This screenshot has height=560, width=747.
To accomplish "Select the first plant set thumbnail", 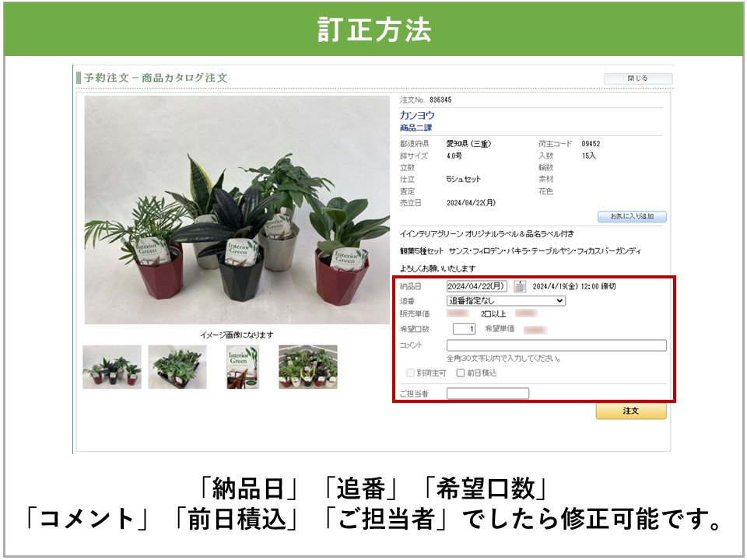I will [x=112, y=367].
